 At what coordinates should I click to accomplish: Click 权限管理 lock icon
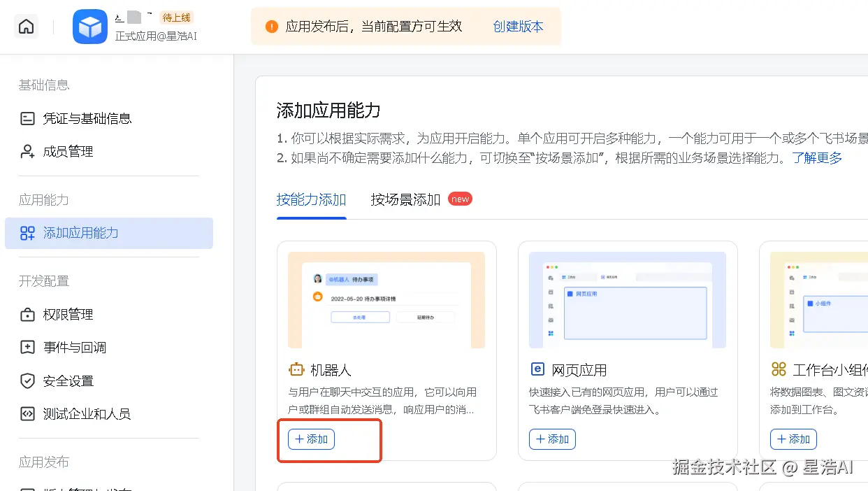pos(27,314)
